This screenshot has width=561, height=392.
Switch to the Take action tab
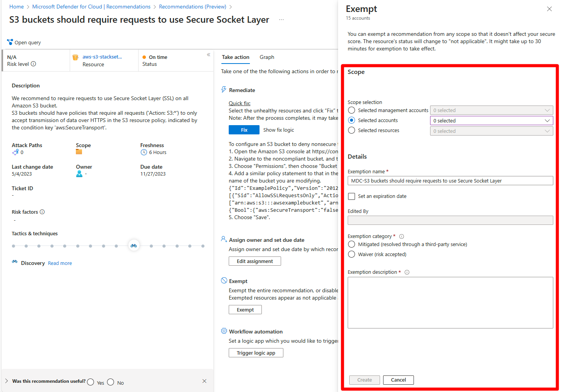[236, 57]
